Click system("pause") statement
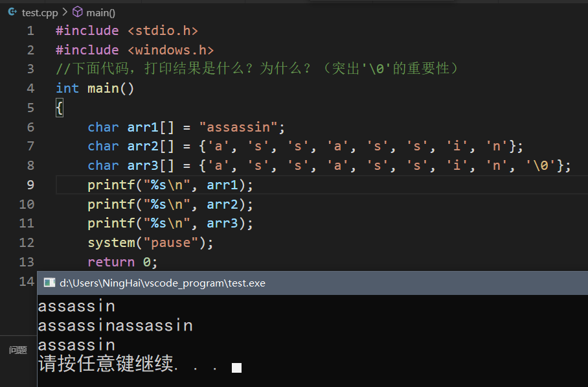This screenshot has height=387, width=588. point(150,243)
